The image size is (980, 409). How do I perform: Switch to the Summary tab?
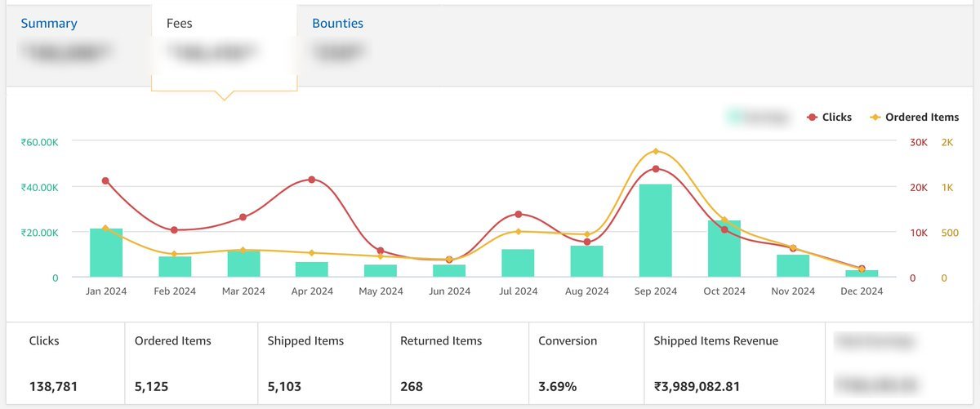click(x=49, y=24)
